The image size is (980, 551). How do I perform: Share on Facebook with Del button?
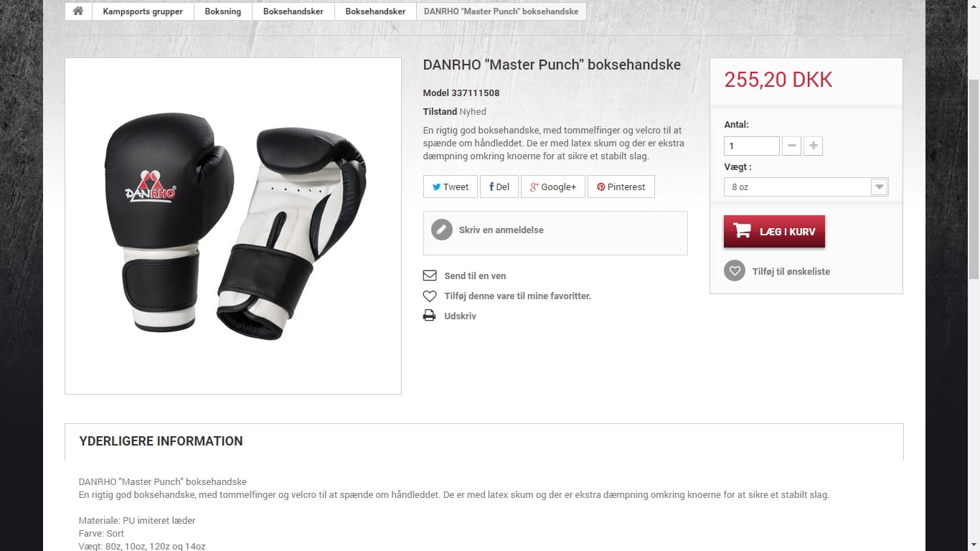499,187
